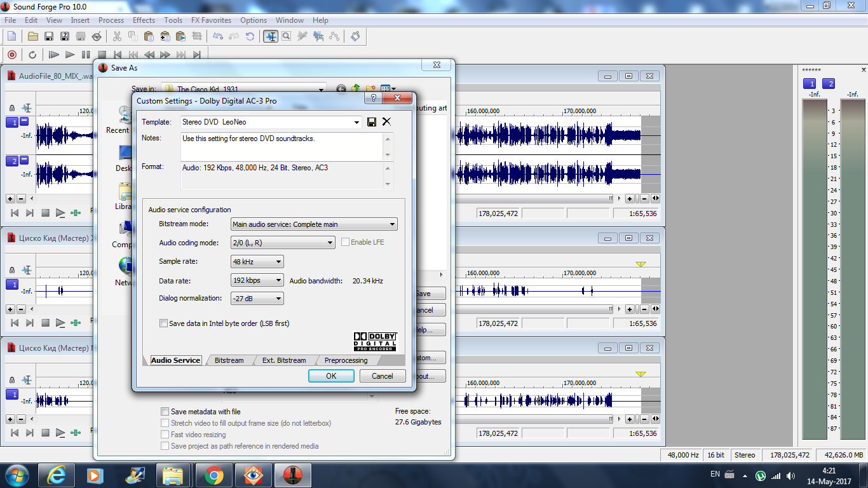Open Google Chrome from taskbar
The image size is (868, 488).
click(x=214, y=475)
